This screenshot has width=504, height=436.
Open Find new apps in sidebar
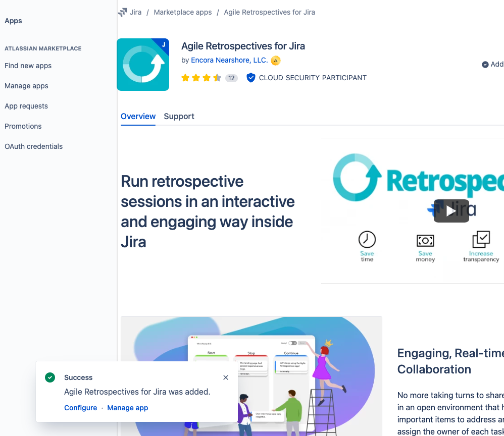coord(28,66)
